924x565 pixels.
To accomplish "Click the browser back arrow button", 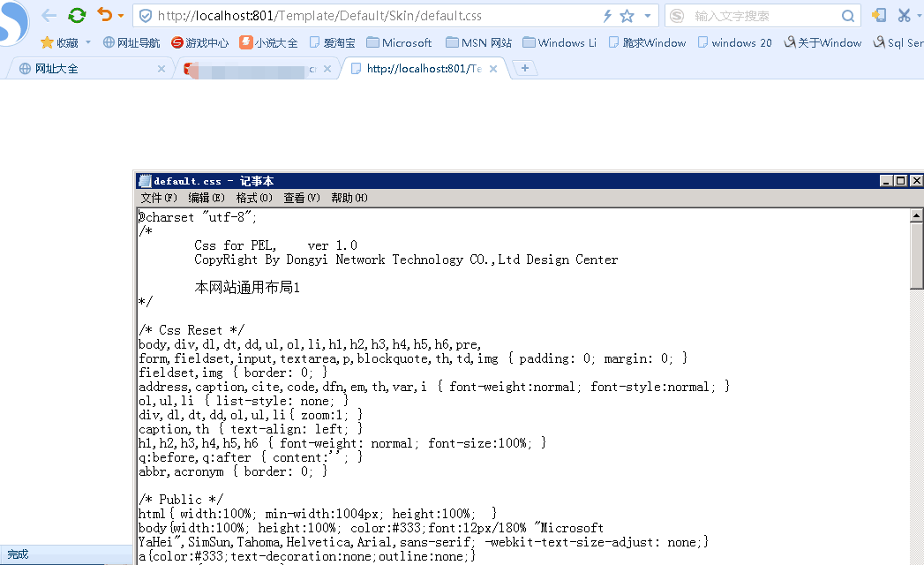I will (x=49, y=15).
